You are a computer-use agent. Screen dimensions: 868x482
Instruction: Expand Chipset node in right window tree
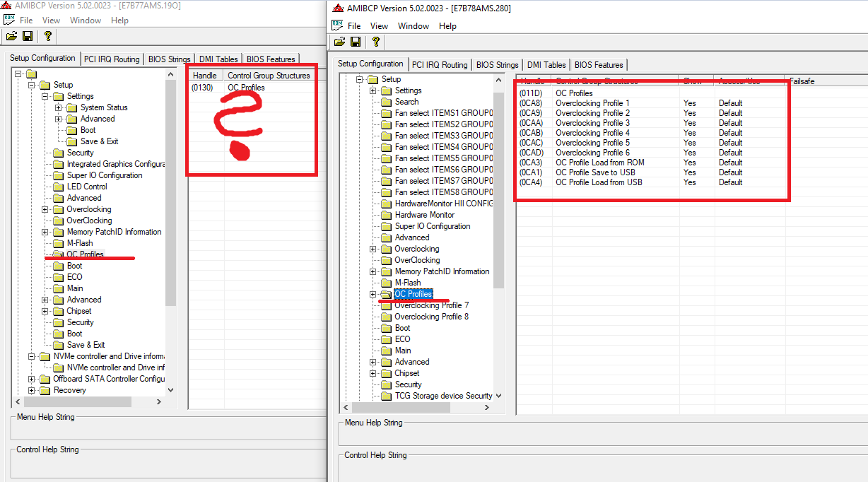(x=373, y=373)
